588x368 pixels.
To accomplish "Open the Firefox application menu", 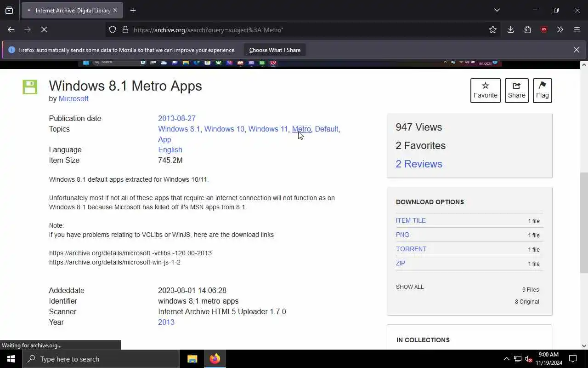I will pos(577,30).
